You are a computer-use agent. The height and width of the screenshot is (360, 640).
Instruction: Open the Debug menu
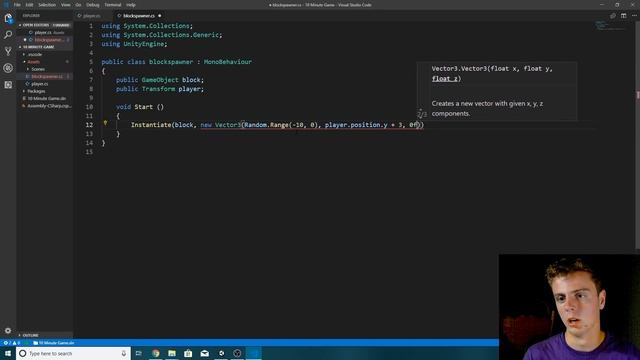[x=93, y=5]
